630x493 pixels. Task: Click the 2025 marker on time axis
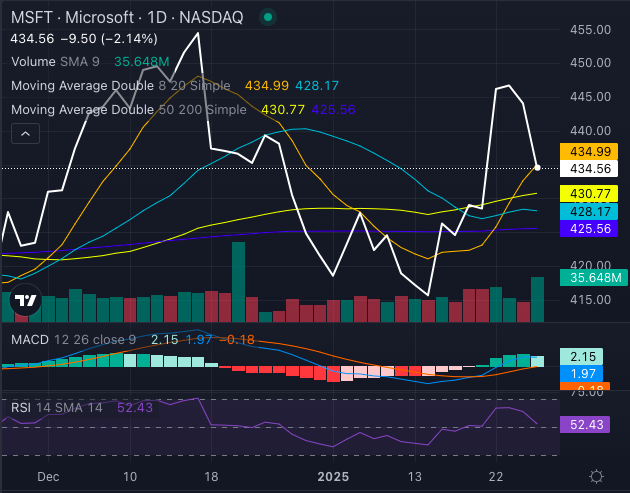[x=332, y=477]
